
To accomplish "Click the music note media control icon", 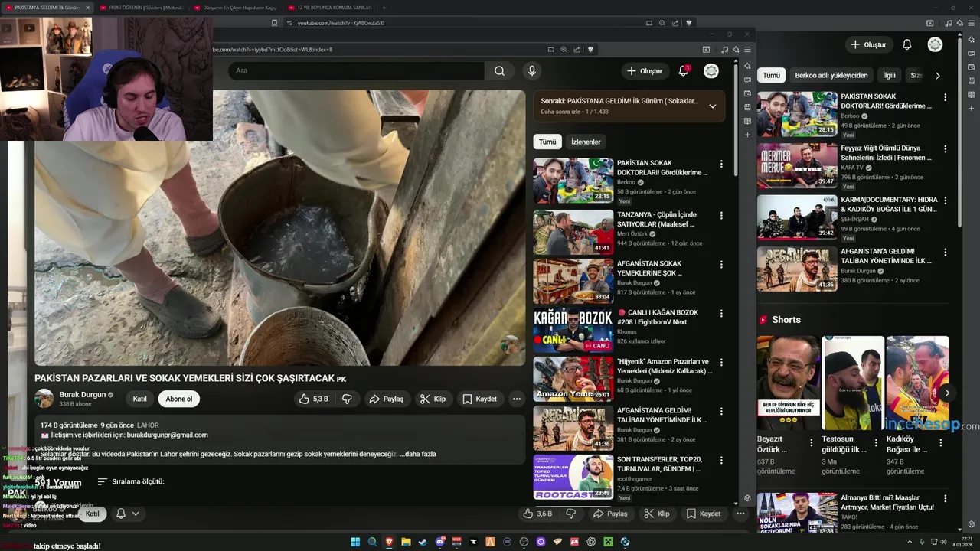I will click(x=725, y=50).
